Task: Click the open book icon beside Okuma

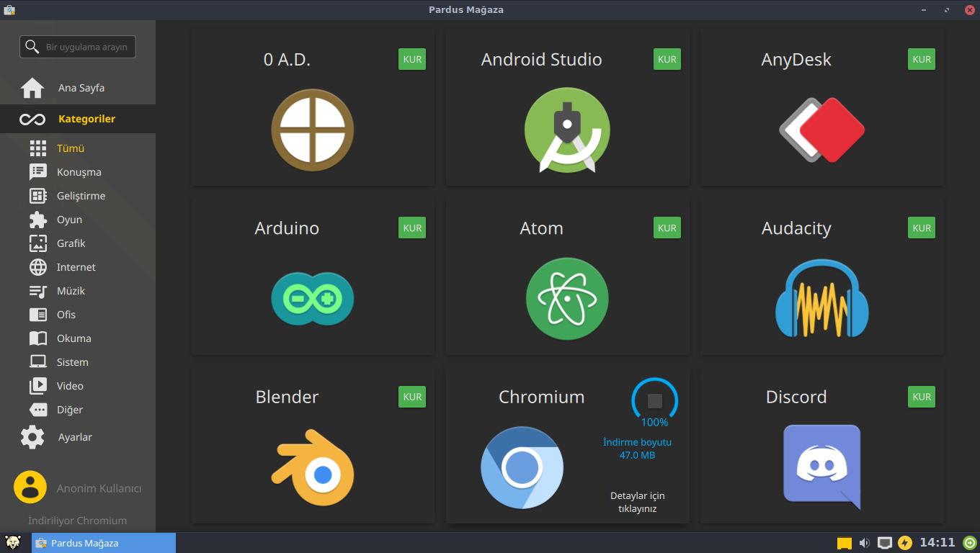Action: pyautogui.click(x=37, y=338)
